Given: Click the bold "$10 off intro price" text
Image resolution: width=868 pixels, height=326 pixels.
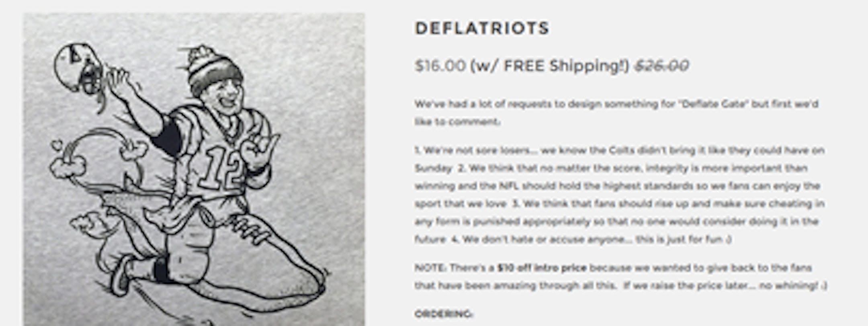Looking at the screenshot, I should (541, 268).
